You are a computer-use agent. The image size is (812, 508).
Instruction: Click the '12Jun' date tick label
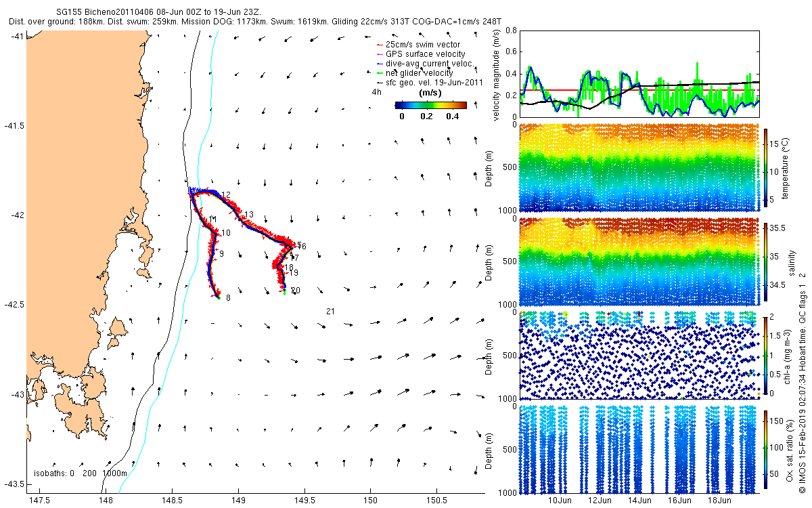click(600, 501)
